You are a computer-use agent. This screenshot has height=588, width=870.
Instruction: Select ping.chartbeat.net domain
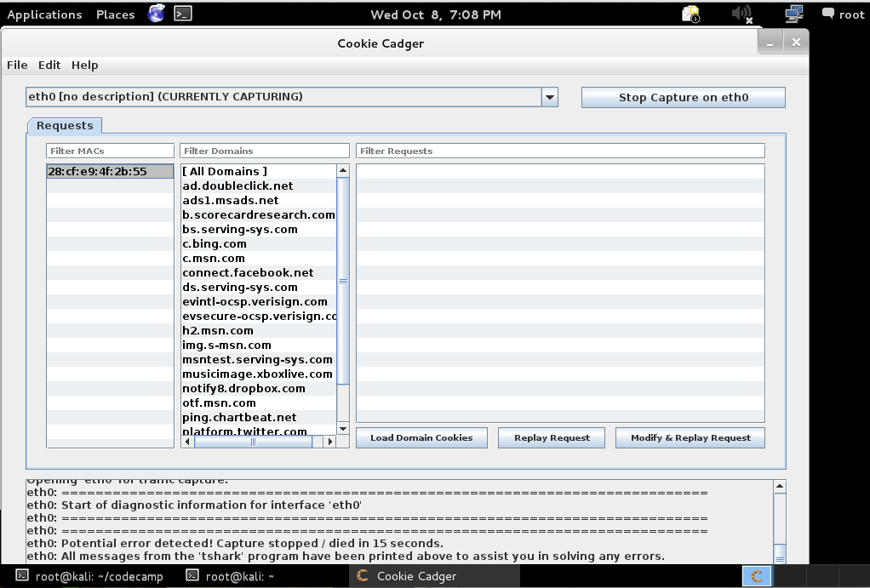259,417
